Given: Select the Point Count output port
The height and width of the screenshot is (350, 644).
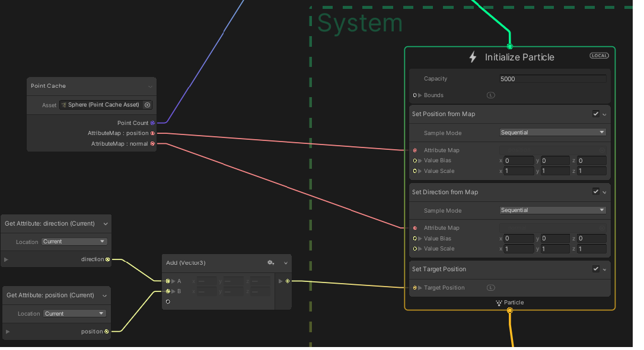Looking at the screenshot, I should pyautogui.click(x=152, y=124).
